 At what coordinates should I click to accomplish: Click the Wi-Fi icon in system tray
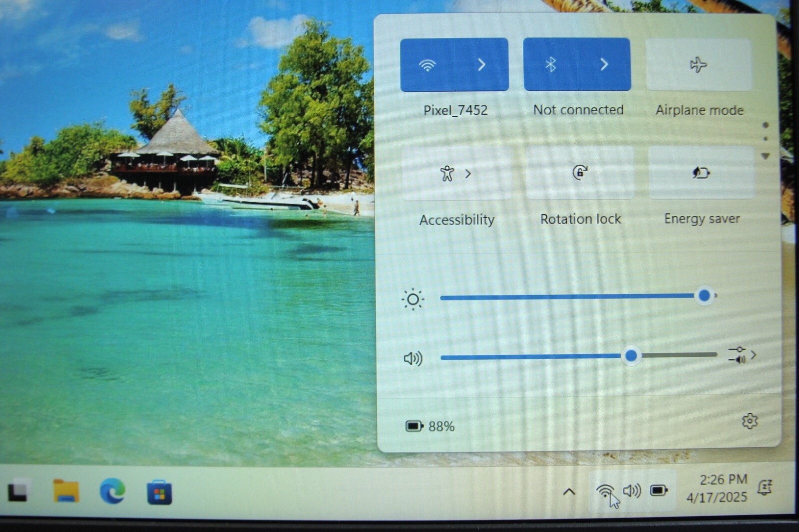(605, 491)
